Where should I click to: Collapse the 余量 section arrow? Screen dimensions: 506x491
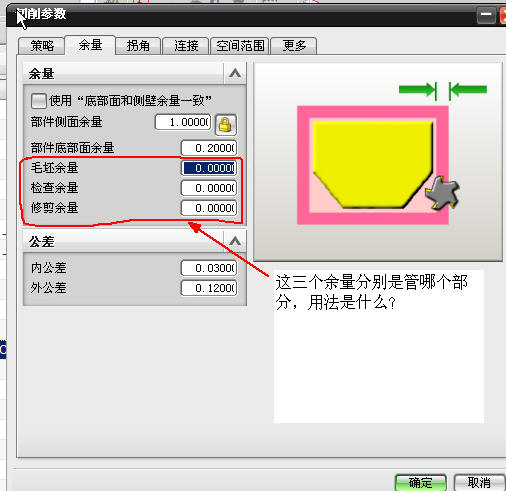235,73
